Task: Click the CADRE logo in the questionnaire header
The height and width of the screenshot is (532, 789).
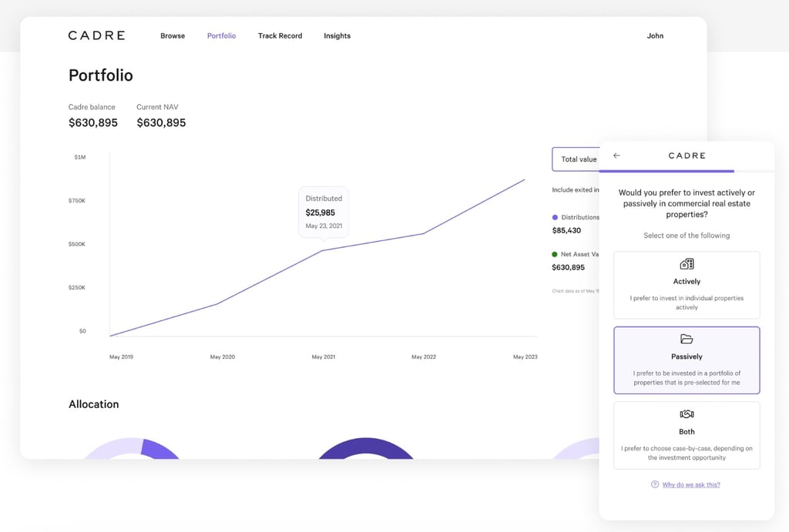Action: (x=687, y=156)
